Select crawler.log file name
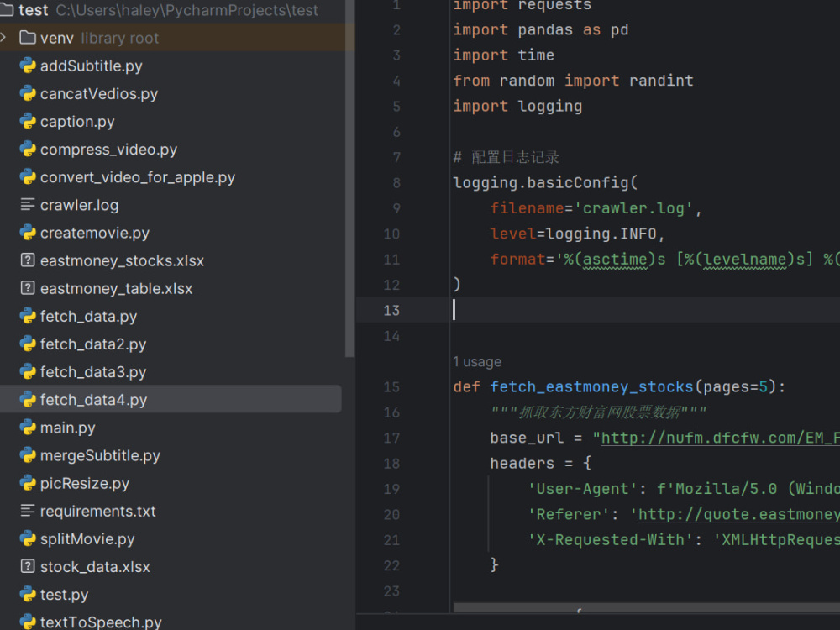 pyautogui.click(x=79, y=205)
